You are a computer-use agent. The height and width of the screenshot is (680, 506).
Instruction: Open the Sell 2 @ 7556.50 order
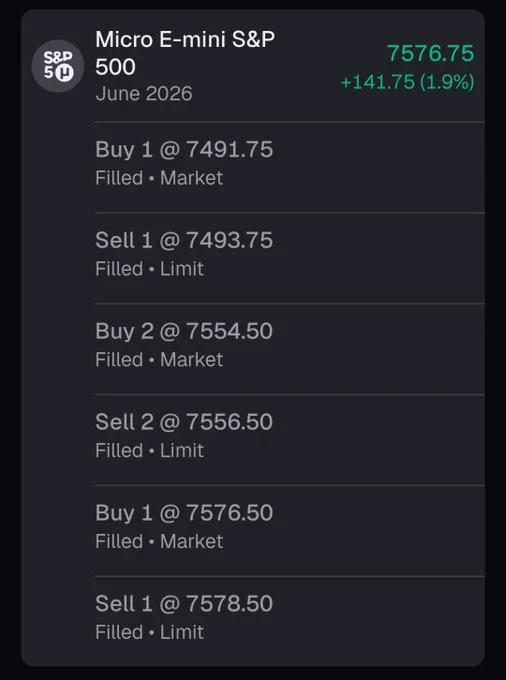pos(290,440)
